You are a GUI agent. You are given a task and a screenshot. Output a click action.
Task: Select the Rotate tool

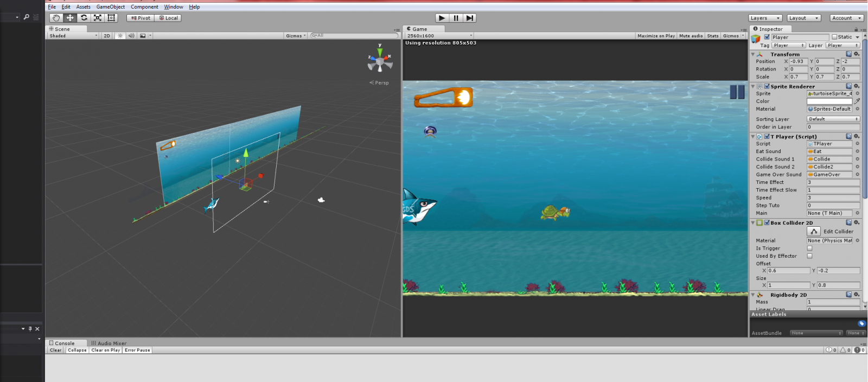[84, 18]
